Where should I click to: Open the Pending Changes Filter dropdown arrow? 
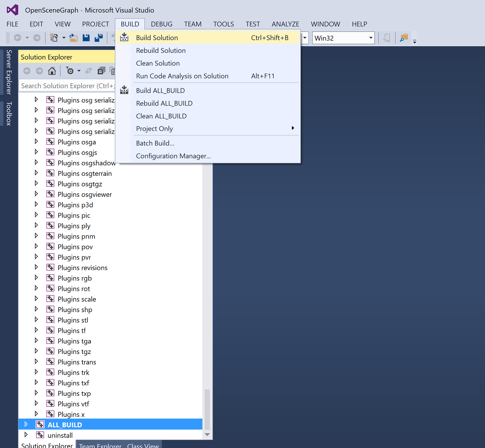coord(79,71)
